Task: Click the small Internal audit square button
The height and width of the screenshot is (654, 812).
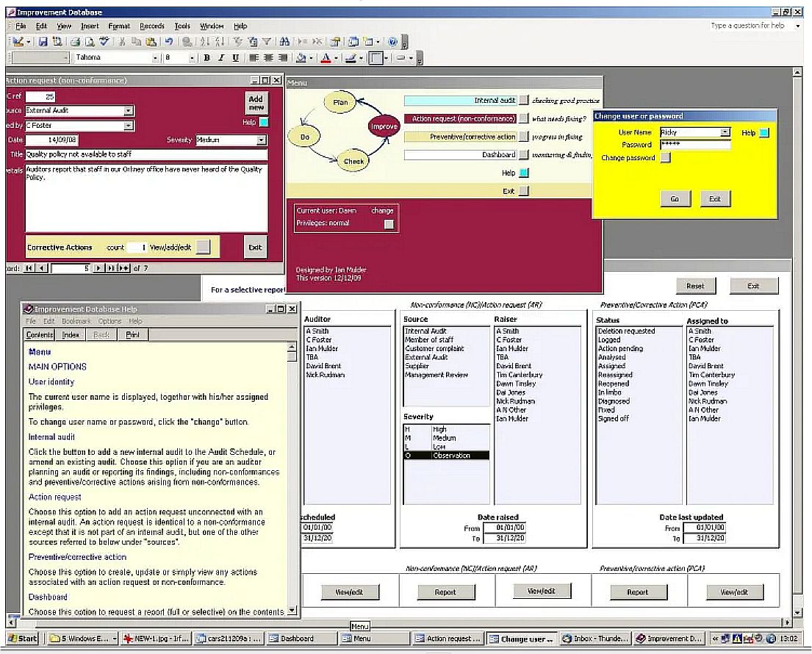Action: 523,100
